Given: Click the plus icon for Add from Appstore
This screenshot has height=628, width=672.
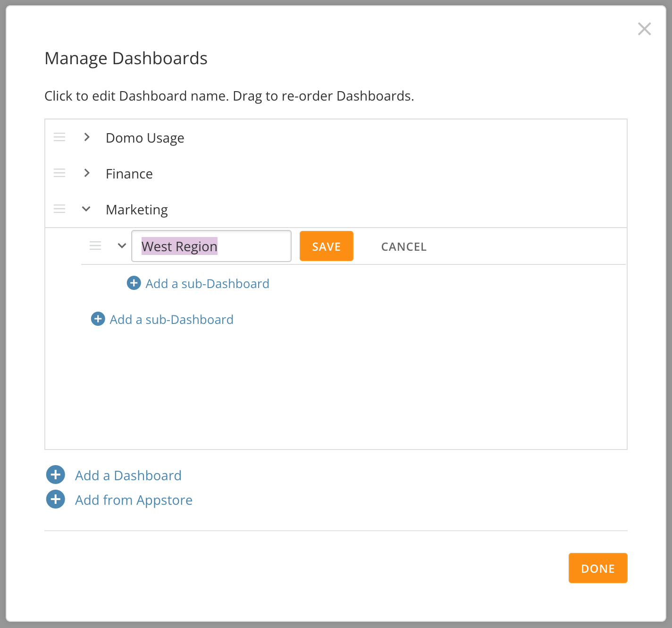Looking at the screenshot, I should (56, 499).
